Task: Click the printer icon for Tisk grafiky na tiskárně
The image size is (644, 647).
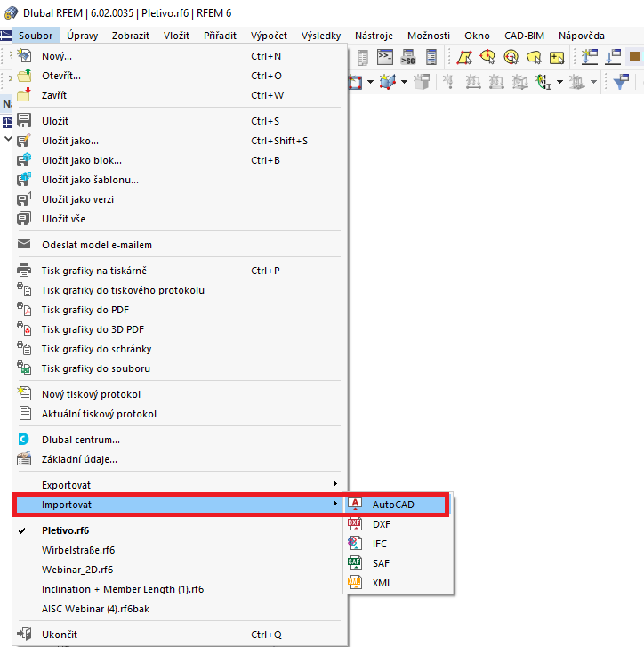Action: (24, 270)
